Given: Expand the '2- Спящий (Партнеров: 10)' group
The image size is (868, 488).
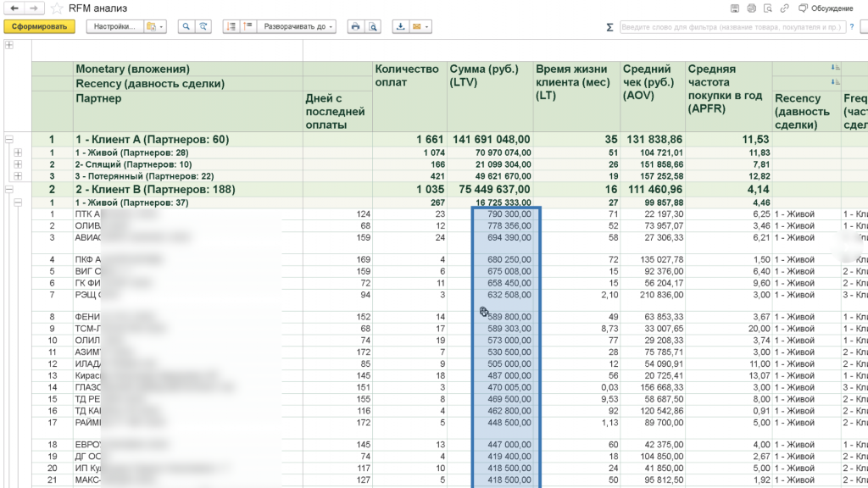Looking at the screenshot, I should [x=19, y=164].
